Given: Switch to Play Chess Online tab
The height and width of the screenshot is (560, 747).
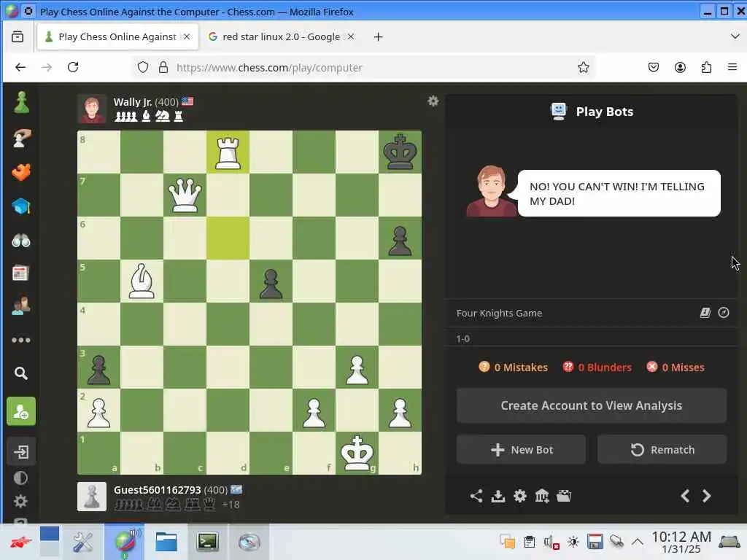Looking at the screenshot, I should pyautogui.click(x=117, y=36).
